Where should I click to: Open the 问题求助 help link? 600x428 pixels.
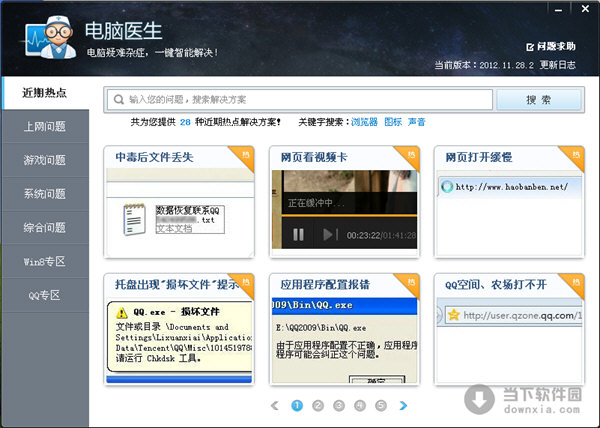[556, 47]
